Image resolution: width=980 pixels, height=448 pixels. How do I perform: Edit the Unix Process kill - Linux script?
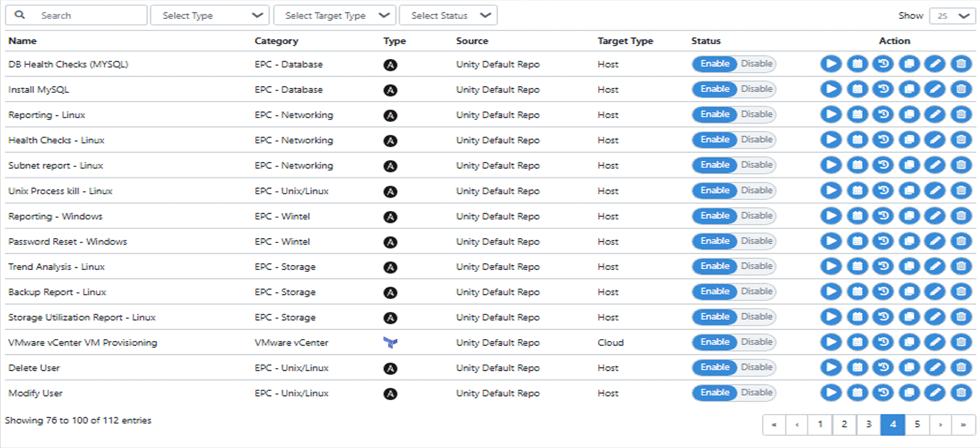tap(935, 191)
